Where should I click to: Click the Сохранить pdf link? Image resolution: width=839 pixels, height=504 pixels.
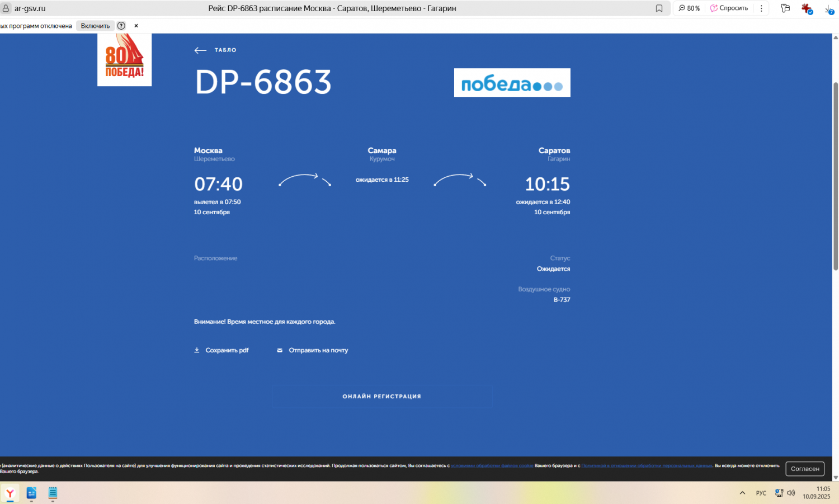click(x=227, y=350)
